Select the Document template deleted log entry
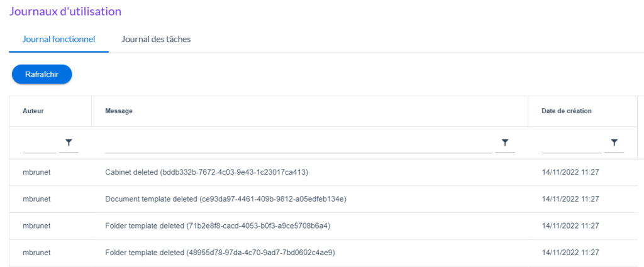Viewport: 644px width, 267px height. tap(226, 199)
